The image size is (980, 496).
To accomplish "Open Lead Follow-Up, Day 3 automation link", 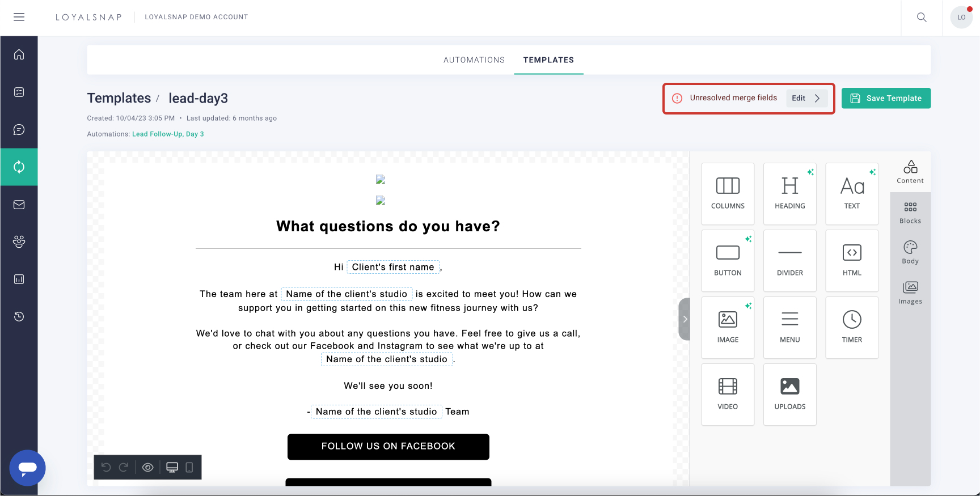I will click(x=168, y=134).
